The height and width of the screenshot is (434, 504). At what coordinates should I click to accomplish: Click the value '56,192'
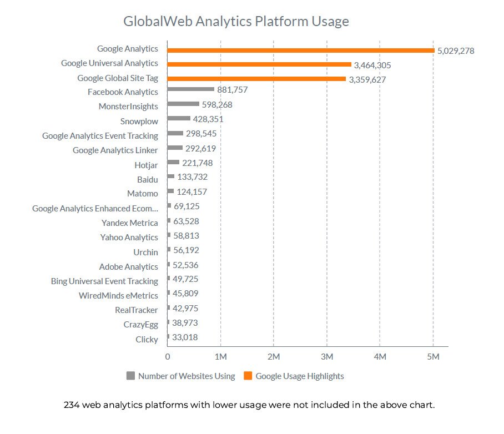pyautogui.click(x=186, y=250)
